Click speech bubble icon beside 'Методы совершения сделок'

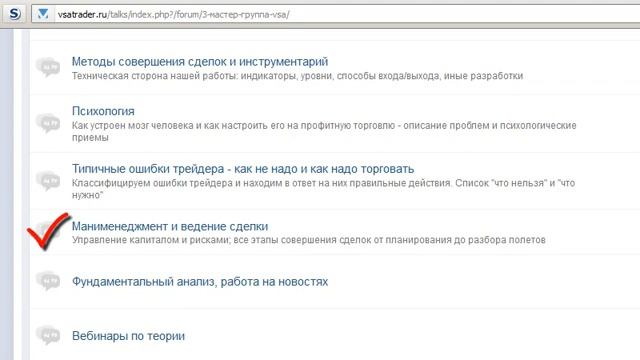(x=48, y=67)
